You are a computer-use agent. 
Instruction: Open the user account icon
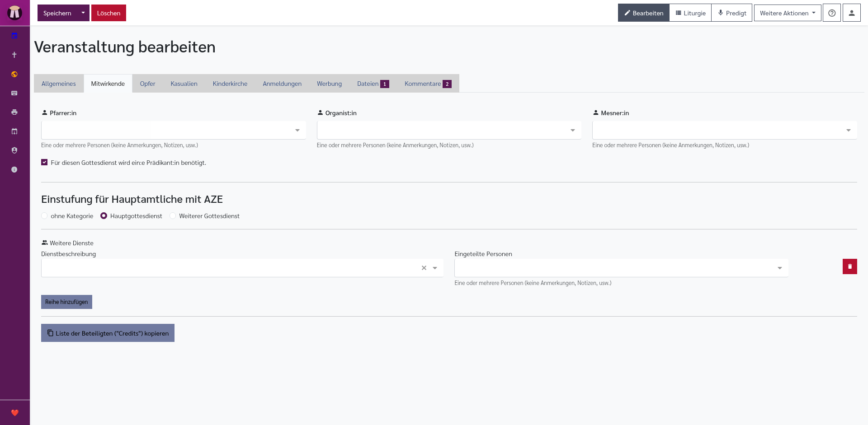pyautogui.click(x=852, y=13)
